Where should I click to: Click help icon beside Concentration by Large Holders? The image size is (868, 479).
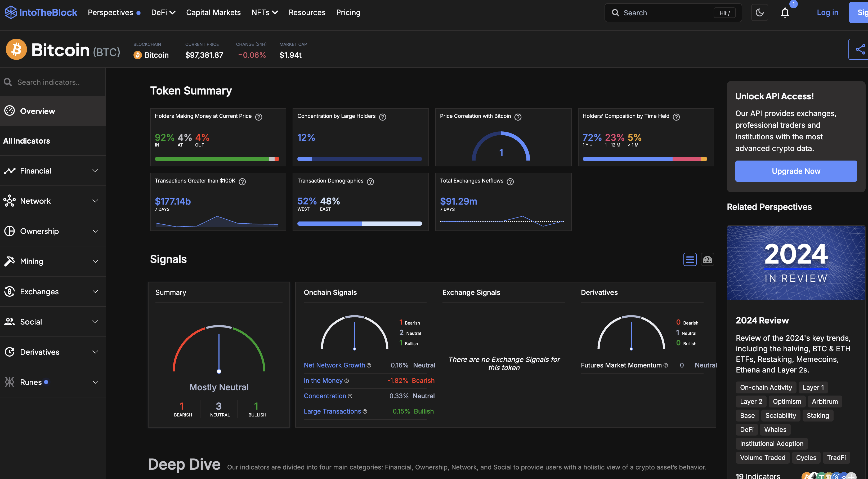coord(382,117)
